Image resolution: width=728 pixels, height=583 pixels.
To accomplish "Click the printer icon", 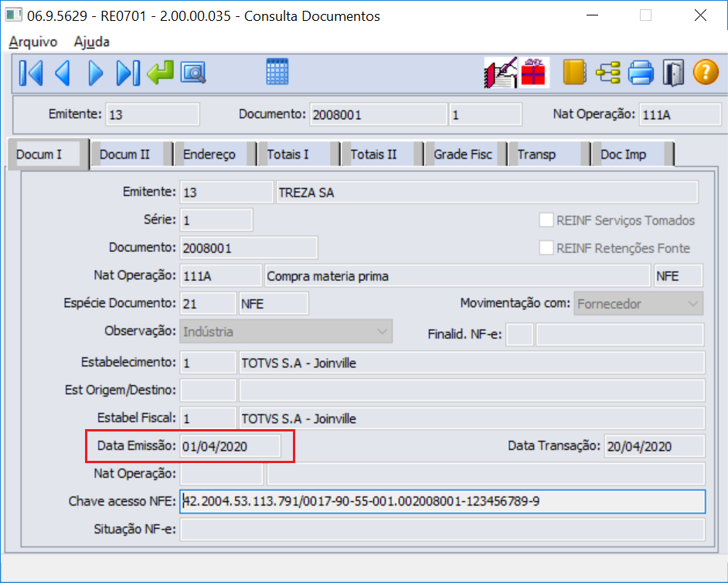I will pos(641,73).
